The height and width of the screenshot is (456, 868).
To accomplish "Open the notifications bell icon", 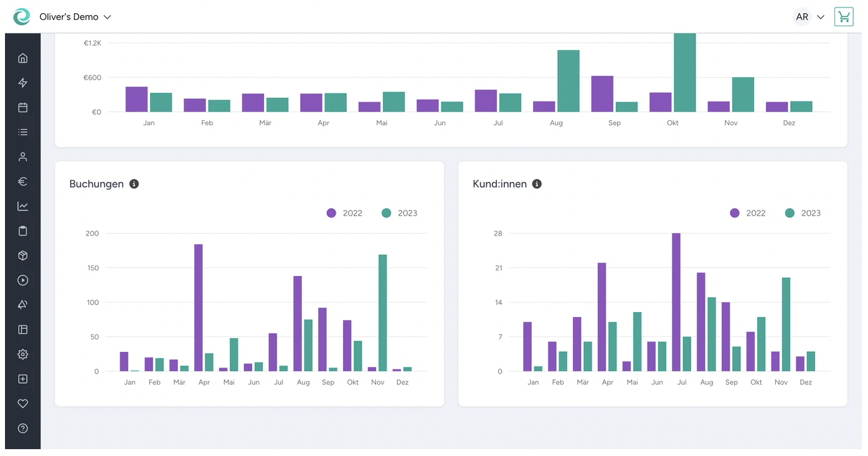I will (x=22, y=305).
